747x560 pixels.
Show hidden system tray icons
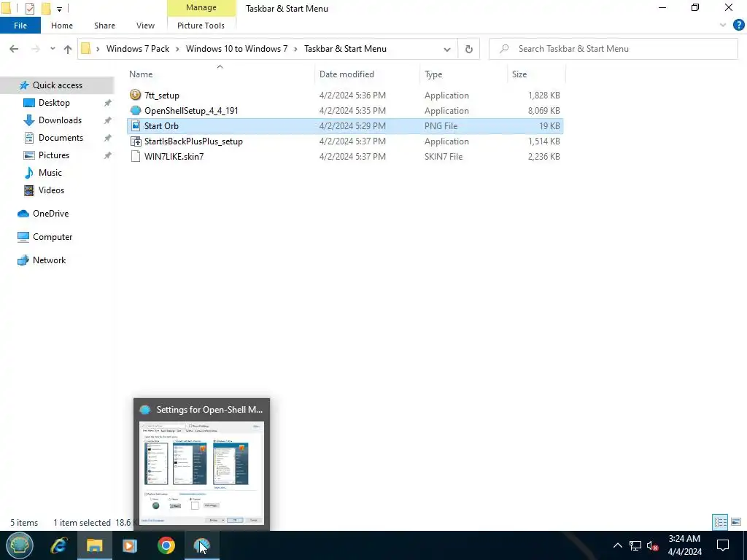[617, 545]
